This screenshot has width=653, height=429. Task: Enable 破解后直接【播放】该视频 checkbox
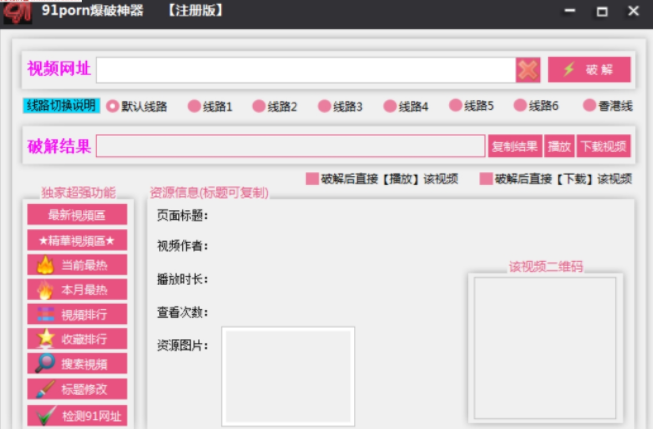coord(312,179)
